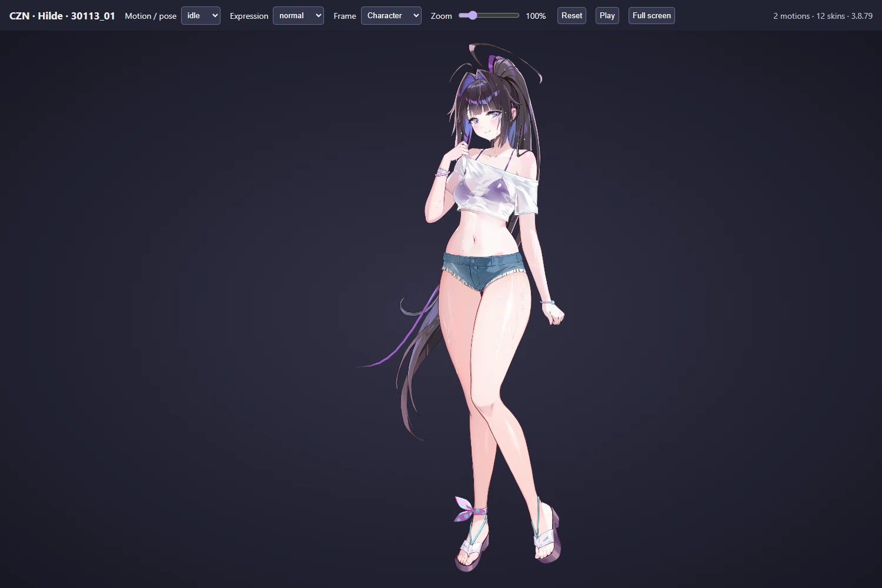
Task: Enter Full screen mode
Action: (x=652, y=16)
